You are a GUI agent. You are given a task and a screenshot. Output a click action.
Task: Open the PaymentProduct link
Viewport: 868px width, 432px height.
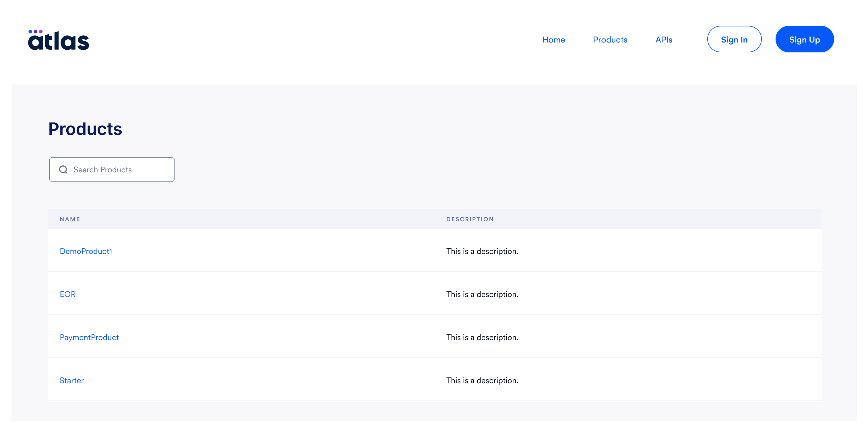89,338
